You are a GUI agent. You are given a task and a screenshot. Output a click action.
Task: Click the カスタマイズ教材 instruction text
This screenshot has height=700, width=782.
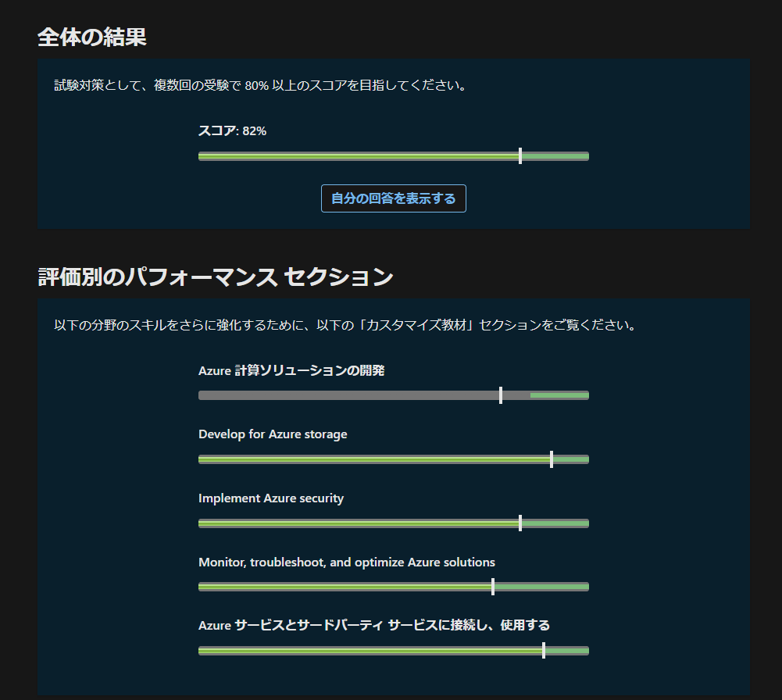click(x=345, y=325)
